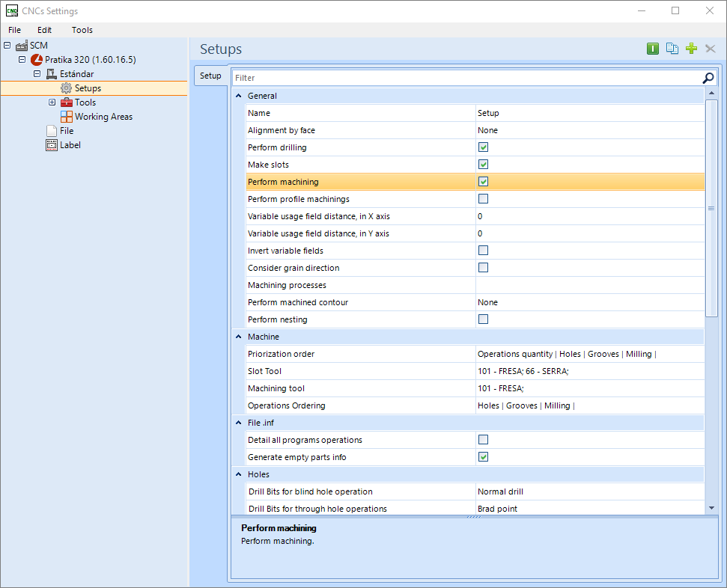Screen dimensions: 727x588
Task: Select the 'Alignment by face' property row label
Action: coord(282,130)
